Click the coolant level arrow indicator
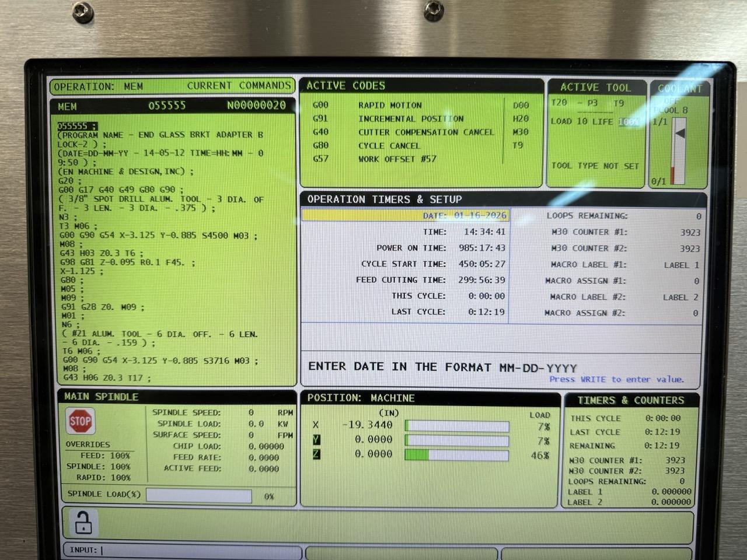This screenshot has height=560, width=747. pyautogui.click(x=679, y=134)
